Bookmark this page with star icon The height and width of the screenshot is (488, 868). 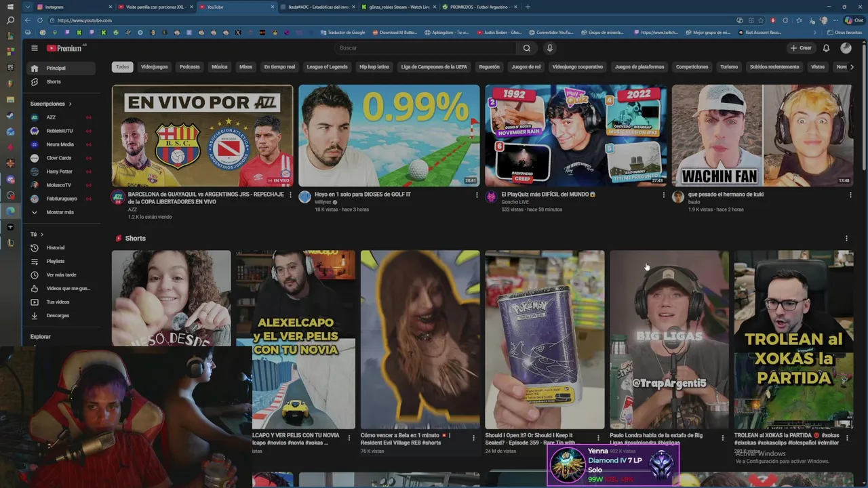point(762,20)
